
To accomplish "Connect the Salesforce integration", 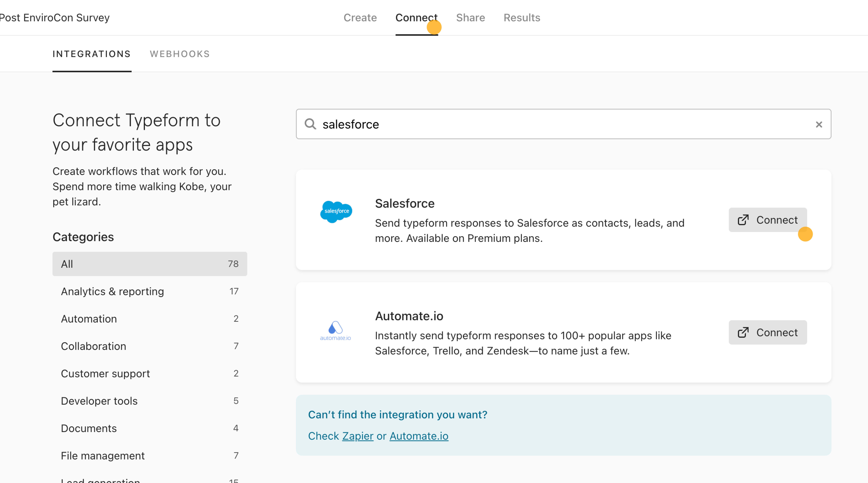I will tap(768, 220).
